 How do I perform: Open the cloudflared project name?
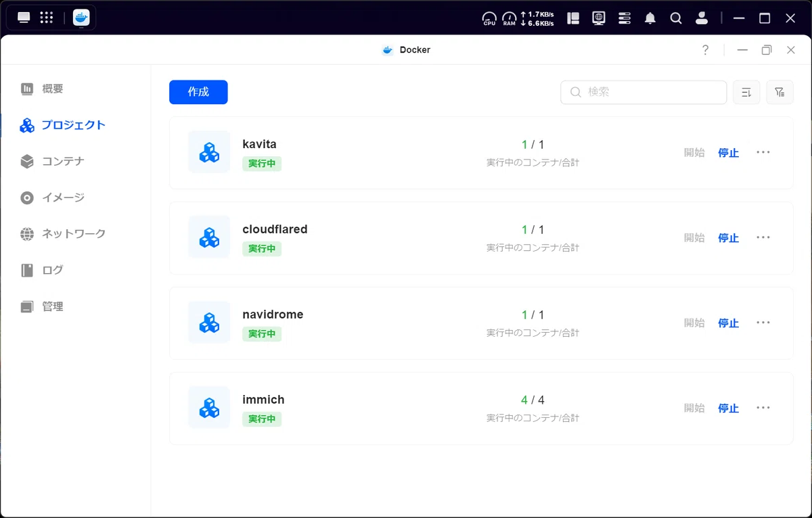(275, 229)
